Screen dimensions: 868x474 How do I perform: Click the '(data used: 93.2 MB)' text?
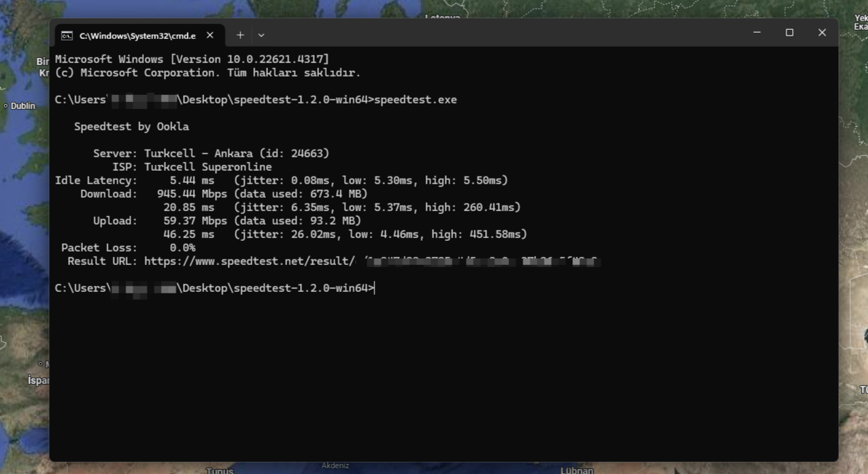tap(298, 221)
